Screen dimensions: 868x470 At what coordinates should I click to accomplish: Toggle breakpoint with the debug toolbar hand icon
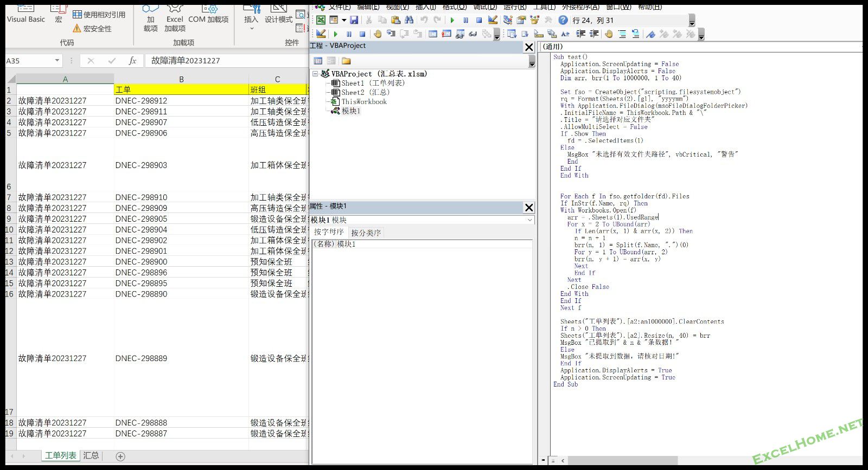pos(378,34)
